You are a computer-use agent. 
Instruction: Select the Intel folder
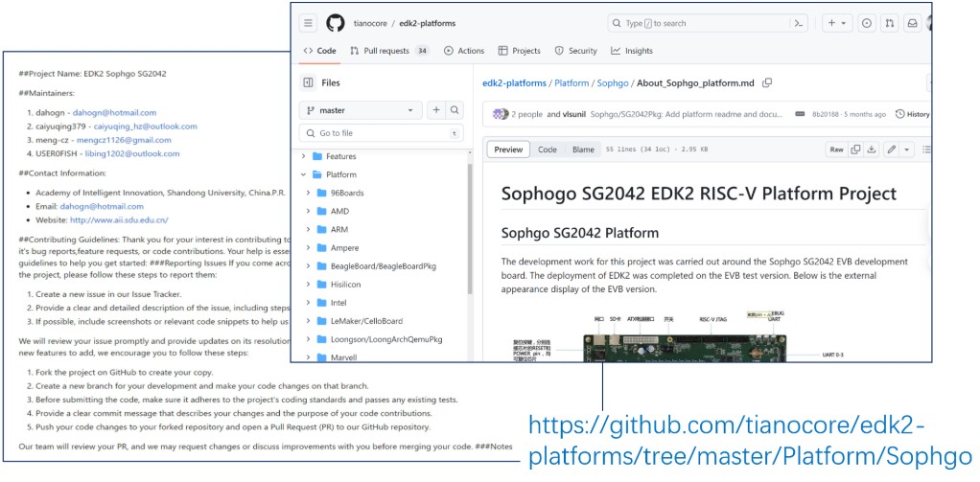[338, 303]
